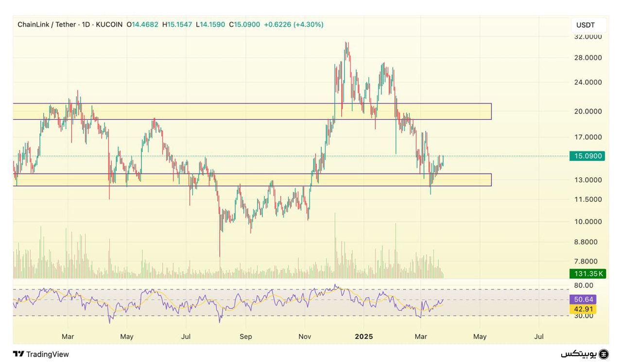Click the 10.0000 price axis label
Viewport: 622px width, 364px height.
pyautogui.click(x=588, y=222)
